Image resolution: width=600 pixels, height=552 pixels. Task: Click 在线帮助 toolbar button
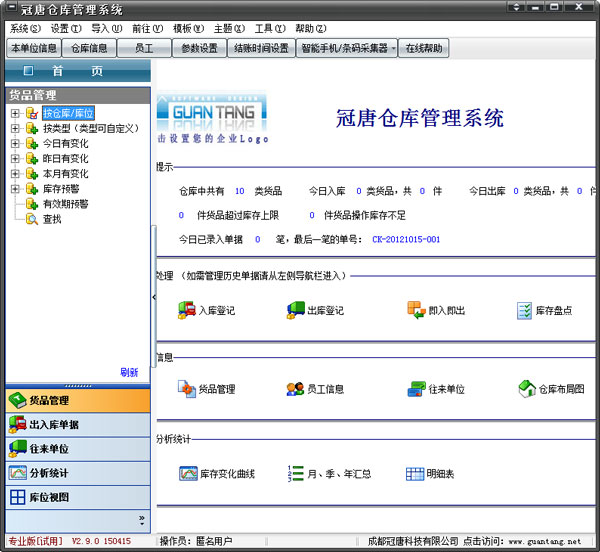click(x=424, y=48)
